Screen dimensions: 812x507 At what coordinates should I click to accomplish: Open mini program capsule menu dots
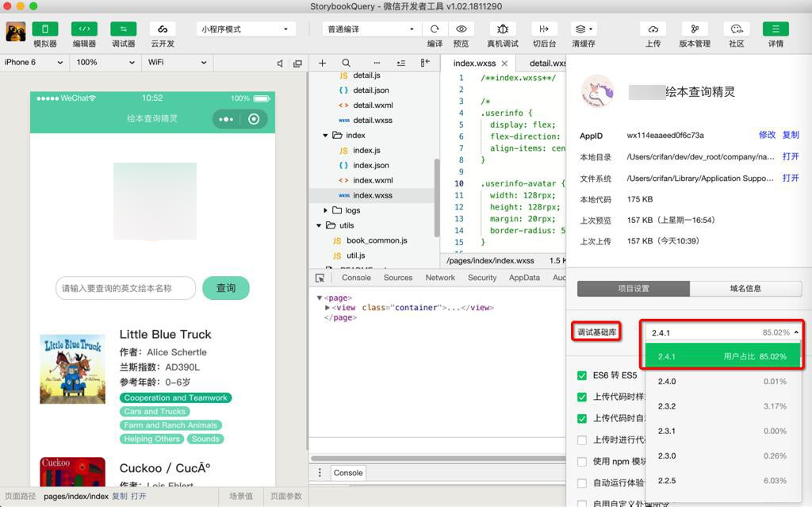pos(226,119)
